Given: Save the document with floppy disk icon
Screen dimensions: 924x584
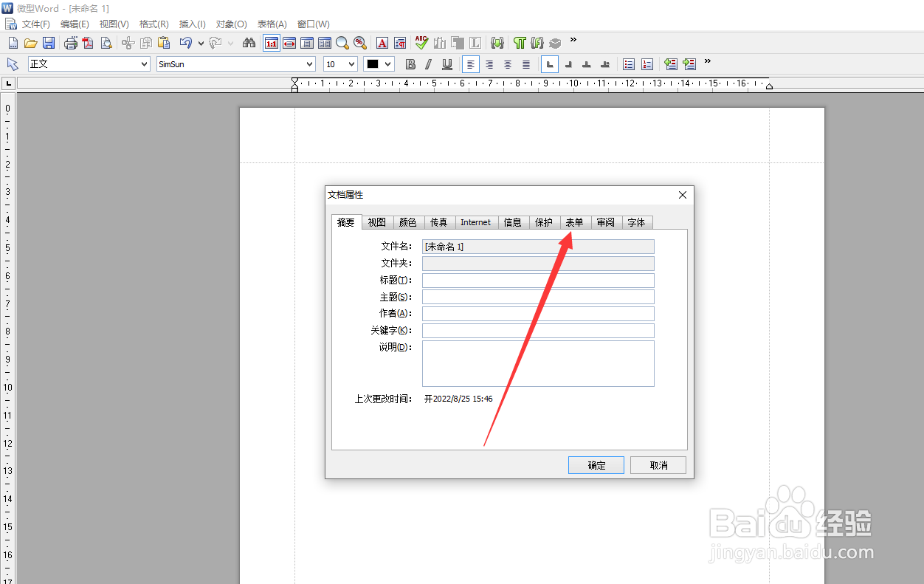Looking at the screenshot, I should tap(49, 43).
